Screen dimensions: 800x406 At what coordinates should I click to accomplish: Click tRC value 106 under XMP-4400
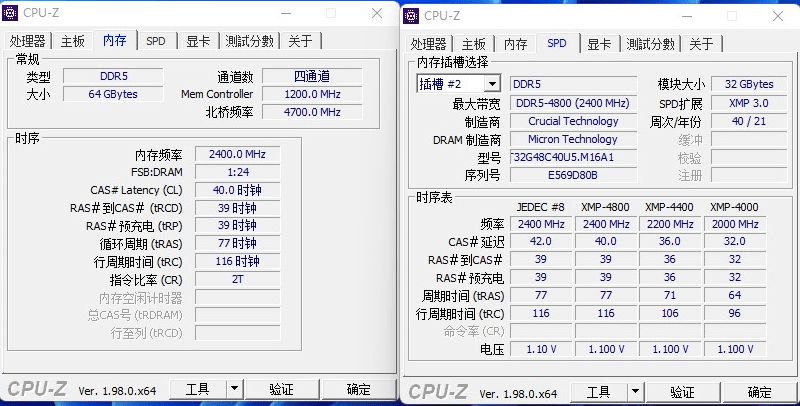tap(670, 313)
